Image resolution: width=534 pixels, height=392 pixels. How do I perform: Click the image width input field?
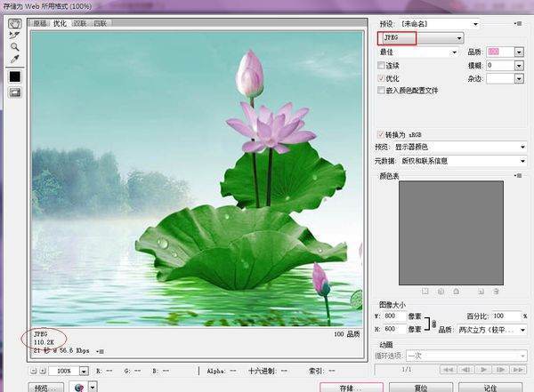tap(393, 316)
